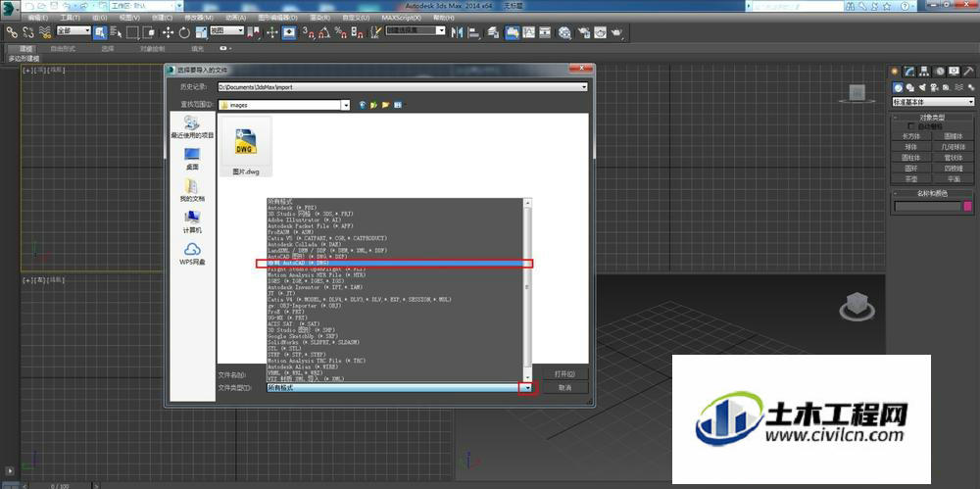Toggle the 自动栅格 checkbox
Image resolution: width=980 pixels, height=489 pixels.
click(x=911, y=126)
